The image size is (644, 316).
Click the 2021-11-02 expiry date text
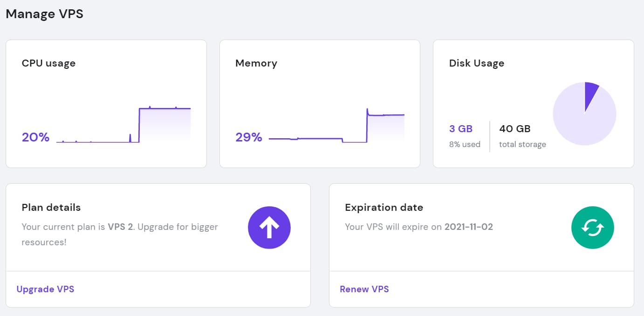coord(469,227)
